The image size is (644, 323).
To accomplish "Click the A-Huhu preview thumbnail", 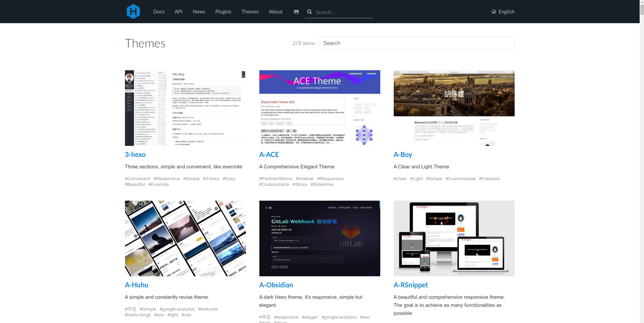I will [185, 238].
